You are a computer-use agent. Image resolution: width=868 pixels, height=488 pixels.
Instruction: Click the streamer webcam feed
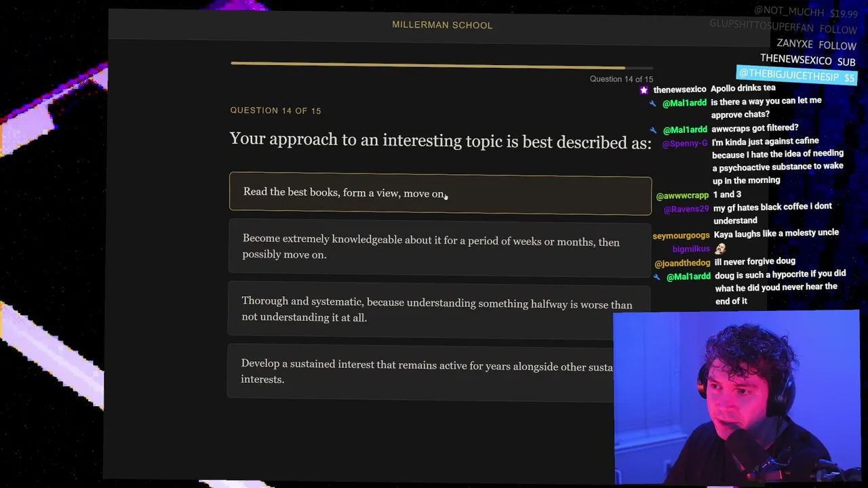[x=736, y=399]
